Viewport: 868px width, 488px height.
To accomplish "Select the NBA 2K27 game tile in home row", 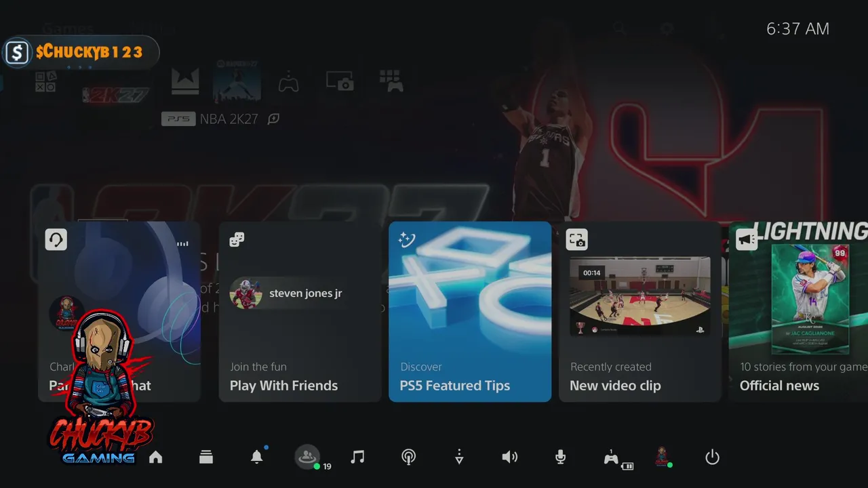I will (237, 81).
